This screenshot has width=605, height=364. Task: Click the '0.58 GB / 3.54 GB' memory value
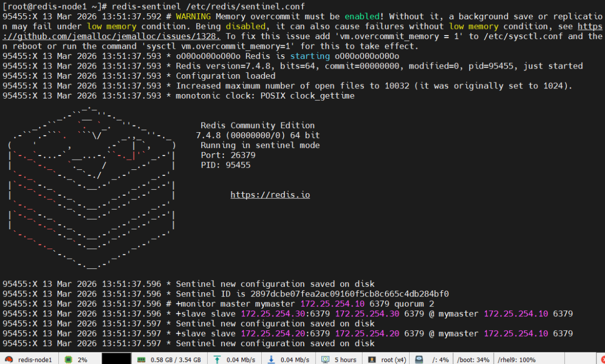point(175,360)
